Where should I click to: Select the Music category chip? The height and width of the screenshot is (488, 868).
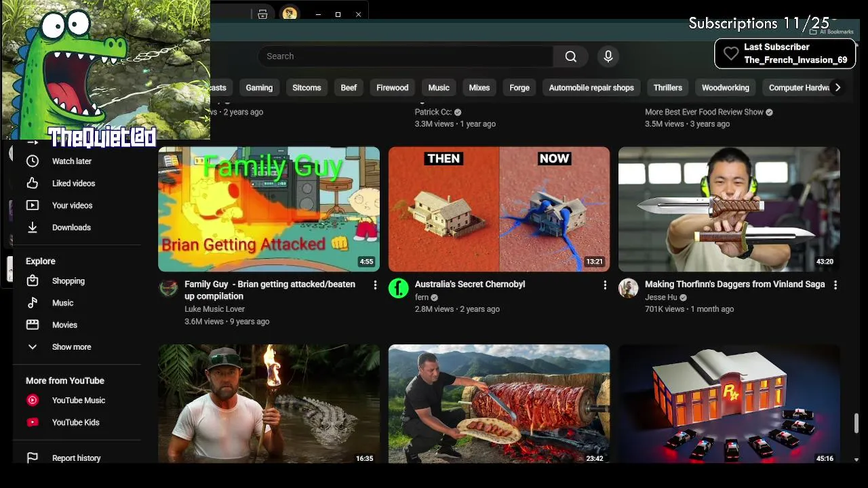pos(439,87)
